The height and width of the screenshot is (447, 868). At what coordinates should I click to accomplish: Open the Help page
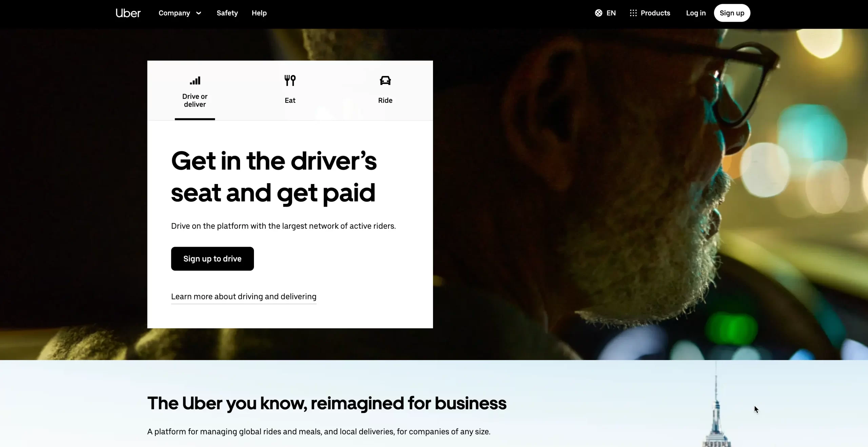click(x=259, y=13)
